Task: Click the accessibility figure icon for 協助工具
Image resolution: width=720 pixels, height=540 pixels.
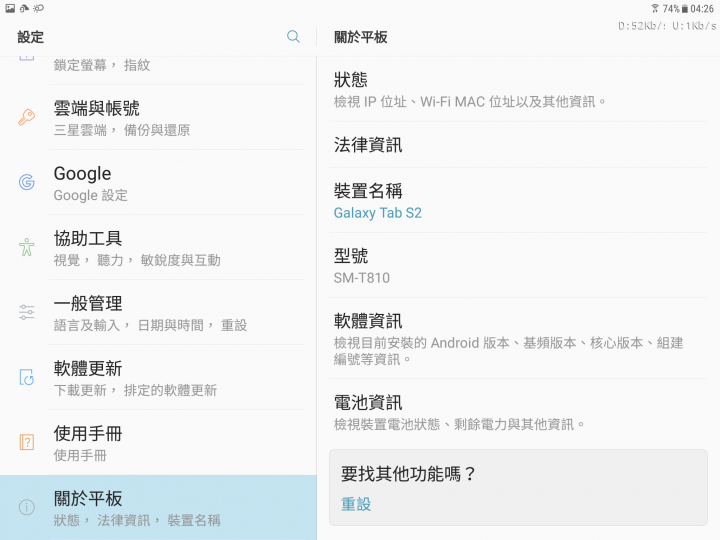Action: click(27, 247)
